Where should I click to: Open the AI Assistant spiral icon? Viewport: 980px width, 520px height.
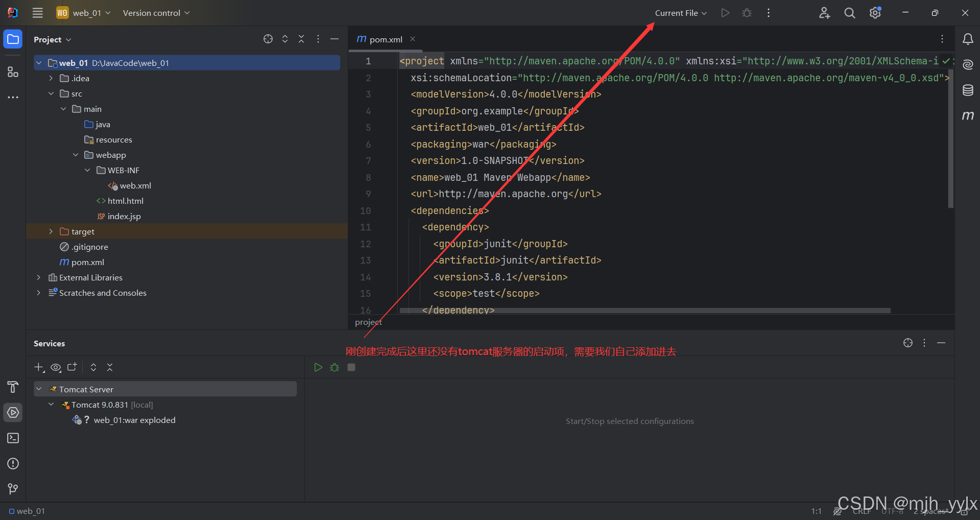point(968,65)
